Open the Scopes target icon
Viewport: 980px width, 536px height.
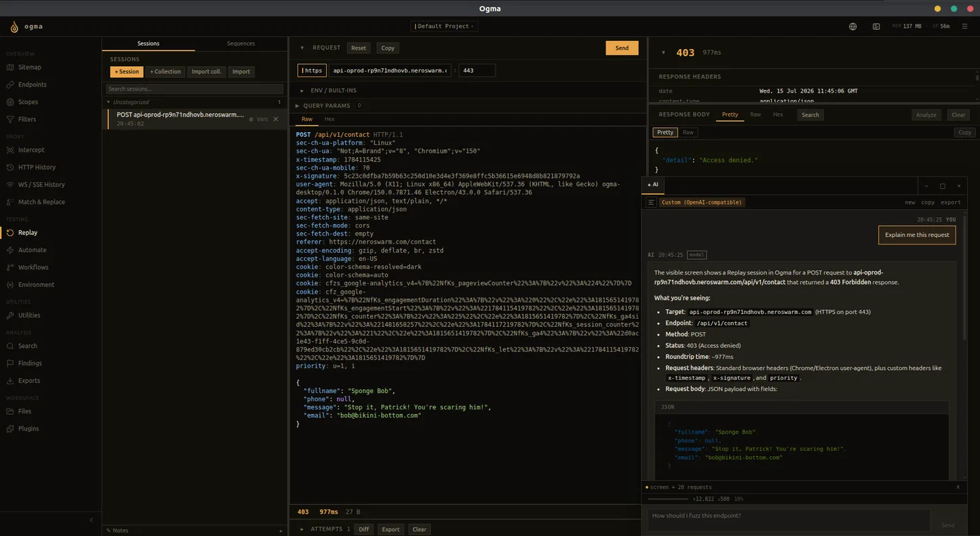pyautogui.click(x=10, y=102)
